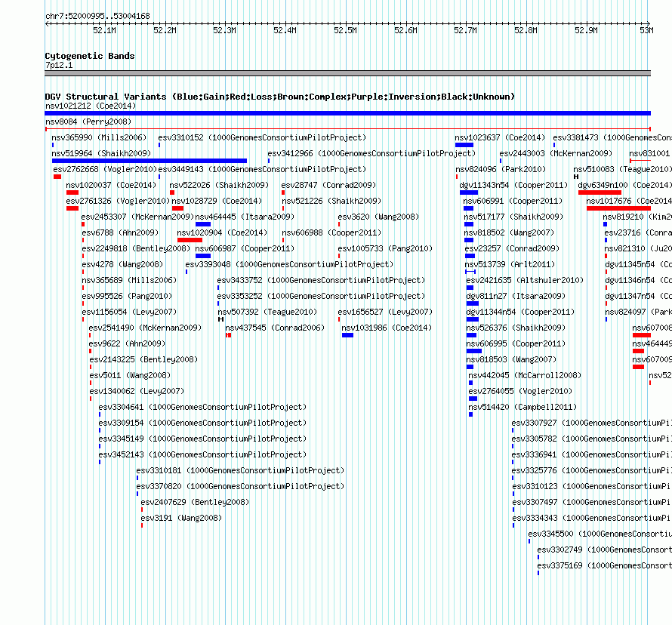
Task: Click label esv9622 (Ahn2009)
Action: point(128,343)
